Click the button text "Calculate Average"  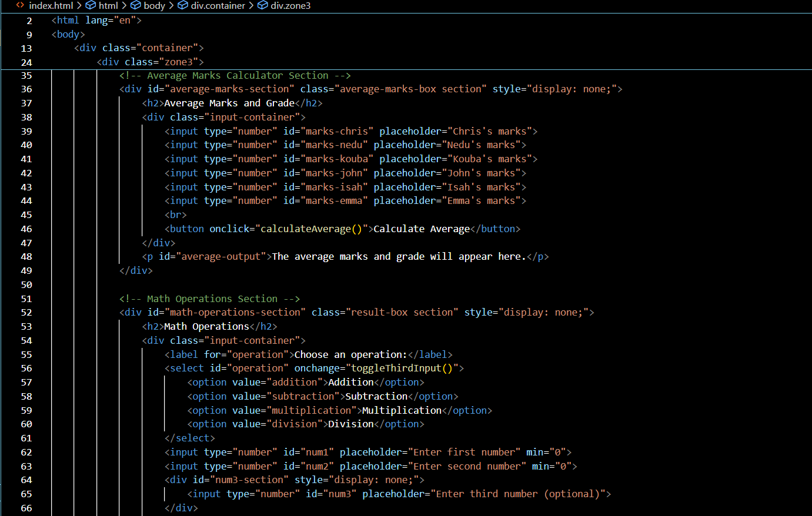point(422,229)
